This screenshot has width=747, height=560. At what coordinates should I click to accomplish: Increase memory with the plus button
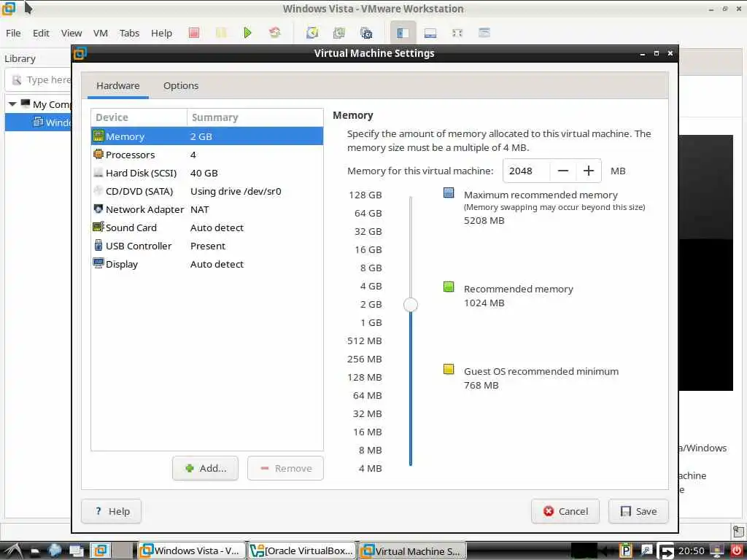589,171
